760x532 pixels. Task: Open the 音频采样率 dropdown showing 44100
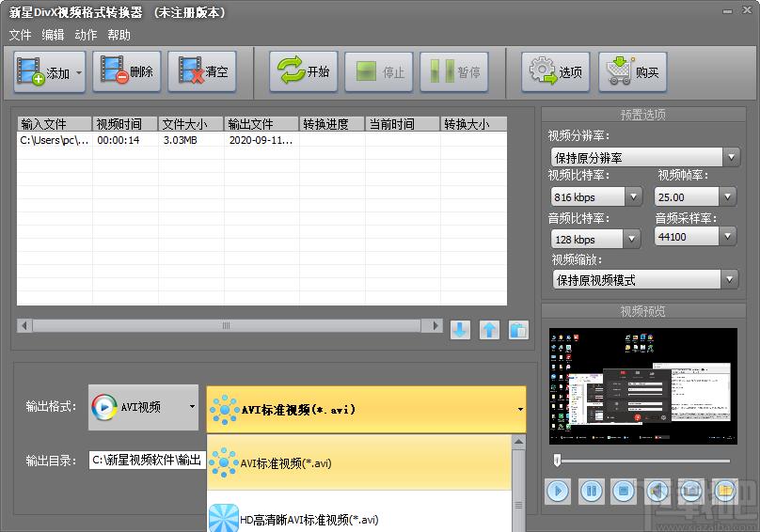[695, 237]
